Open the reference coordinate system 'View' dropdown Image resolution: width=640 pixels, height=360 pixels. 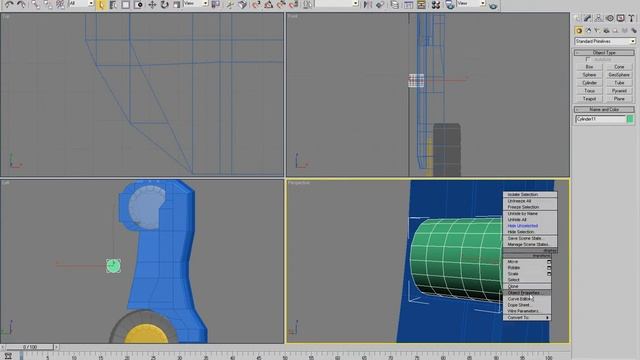(x=196, y=4)
